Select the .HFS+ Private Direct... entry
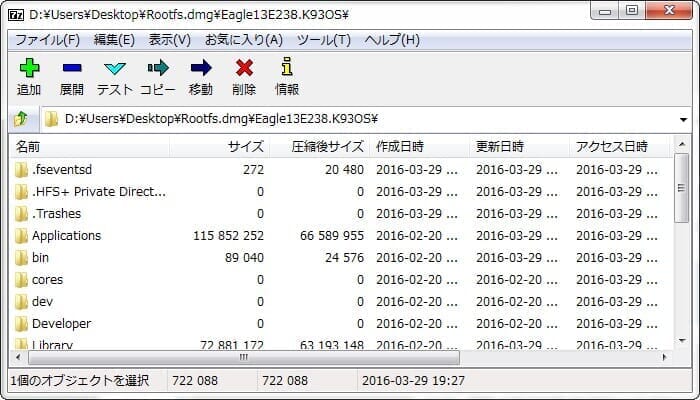 coord(99,192)
